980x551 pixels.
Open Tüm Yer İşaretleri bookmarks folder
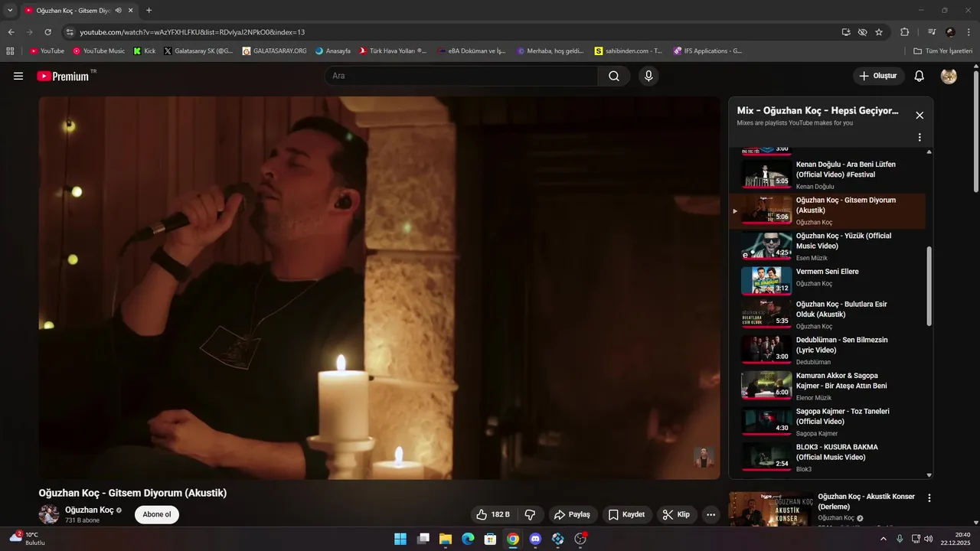[x=942, y=51]
